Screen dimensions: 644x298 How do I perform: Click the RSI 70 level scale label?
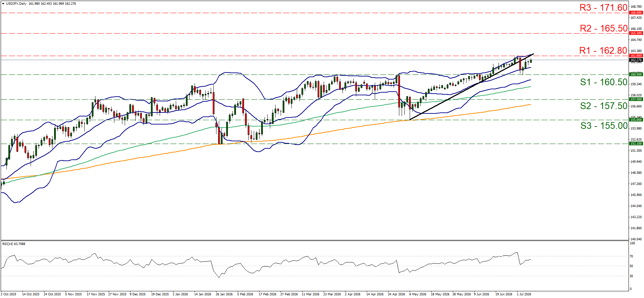[631, 256]
